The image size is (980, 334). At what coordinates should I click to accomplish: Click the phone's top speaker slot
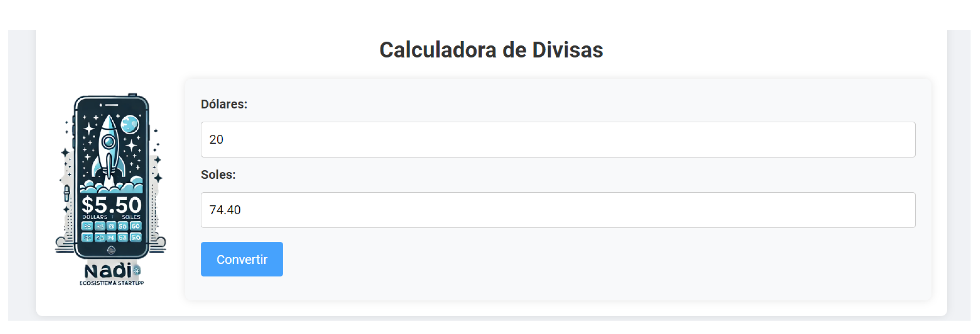click(112, 105)
